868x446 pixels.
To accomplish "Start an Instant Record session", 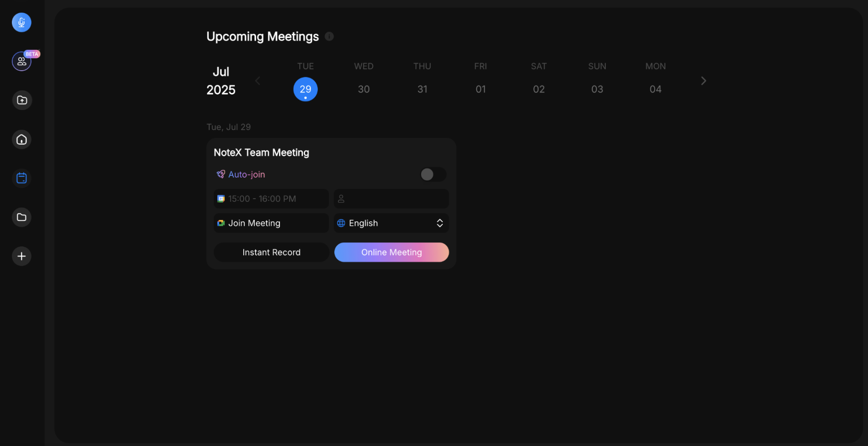I will (x=271, y=252).
